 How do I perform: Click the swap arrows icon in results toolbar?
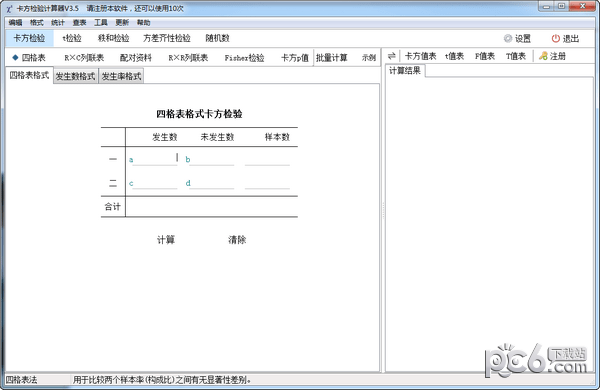click(x=391, y=56)
